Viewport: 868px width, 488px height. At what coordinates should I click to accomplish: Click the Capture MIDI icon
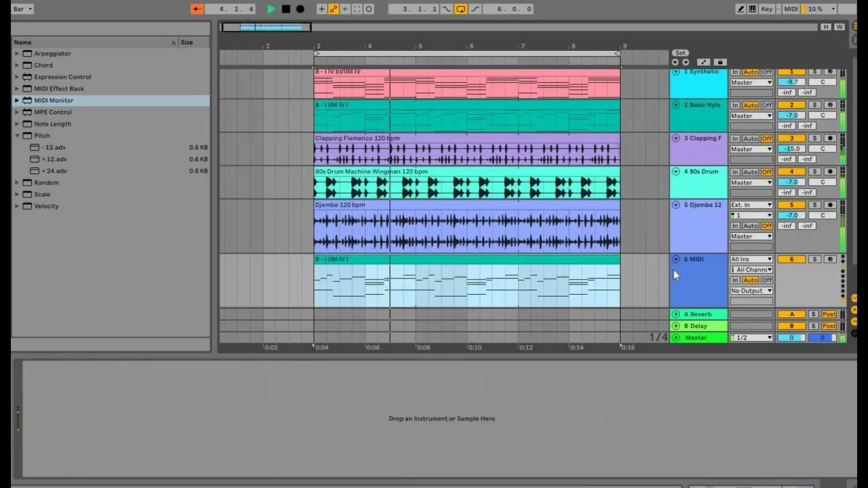[x=357, y=9]
